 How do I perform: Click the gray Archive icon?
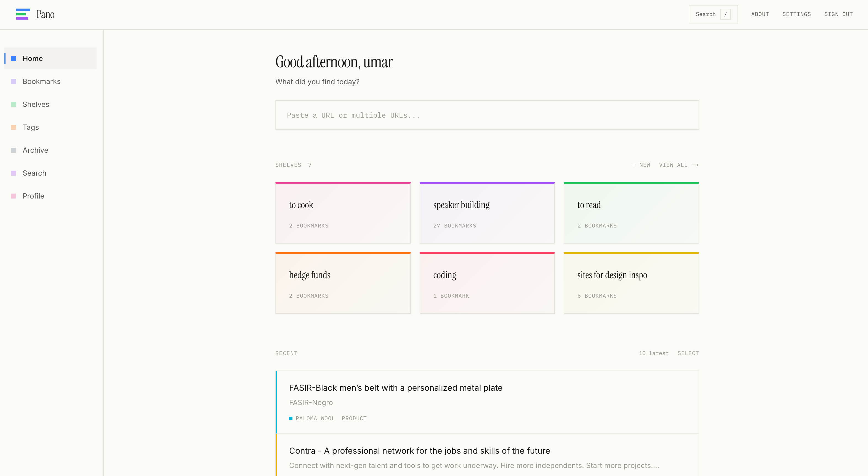(13, 150)
